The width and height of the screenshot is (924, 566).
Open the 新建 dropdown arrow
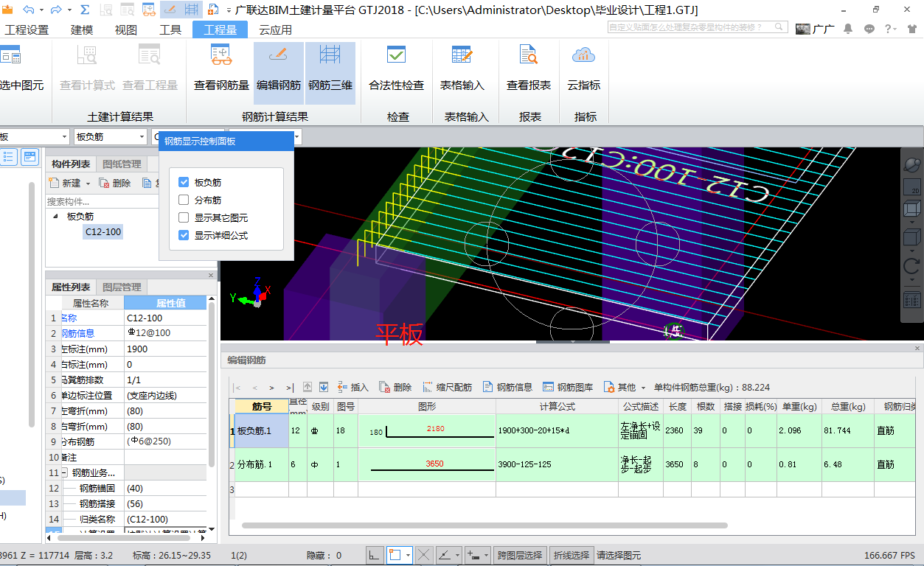[x=88, y=184]
